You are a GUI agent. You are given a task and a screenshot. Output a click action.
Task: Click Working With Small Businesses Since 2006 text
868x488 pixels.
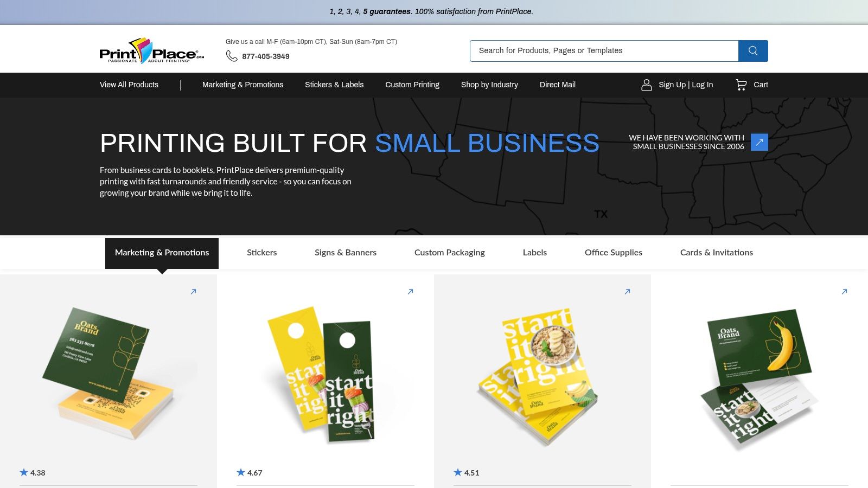pos(686,142)
